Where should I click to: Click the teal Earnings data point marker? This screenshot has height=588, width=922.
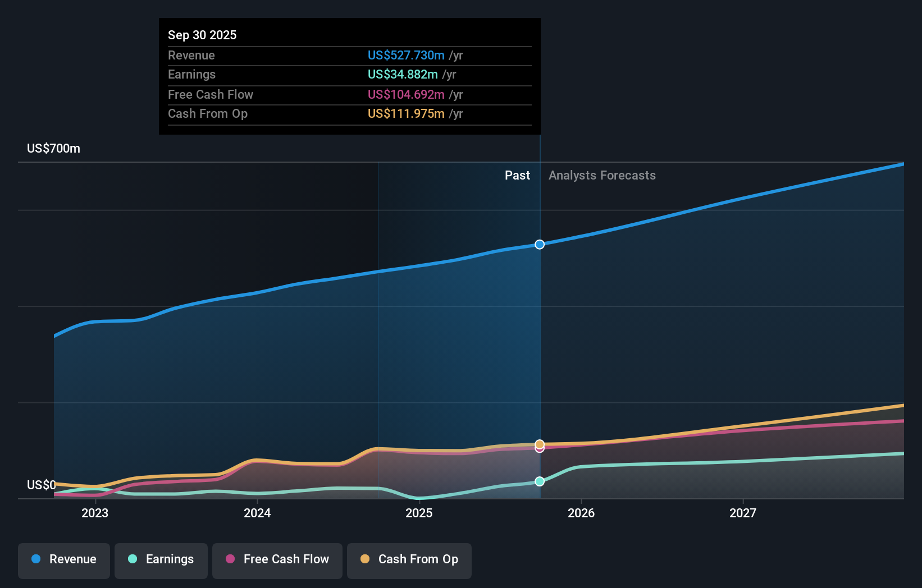click(x=539, y=481)
